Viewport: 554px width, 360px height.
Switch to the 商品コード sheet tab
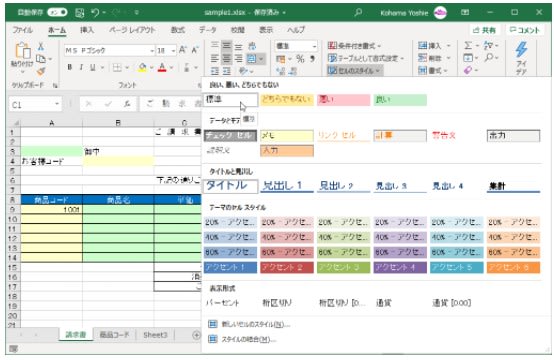pos(114,335)
